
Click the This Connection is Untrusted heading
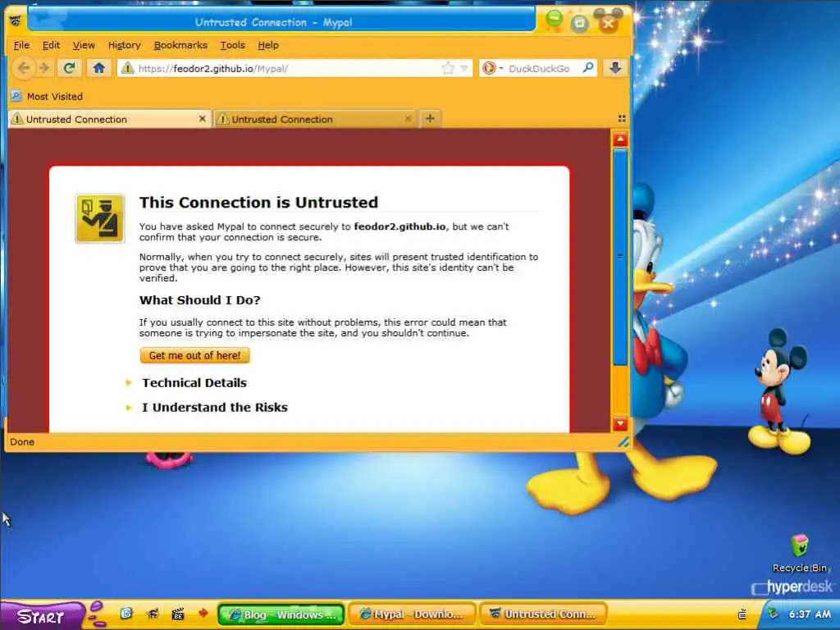pyautogui.click(x=258, y=202)
